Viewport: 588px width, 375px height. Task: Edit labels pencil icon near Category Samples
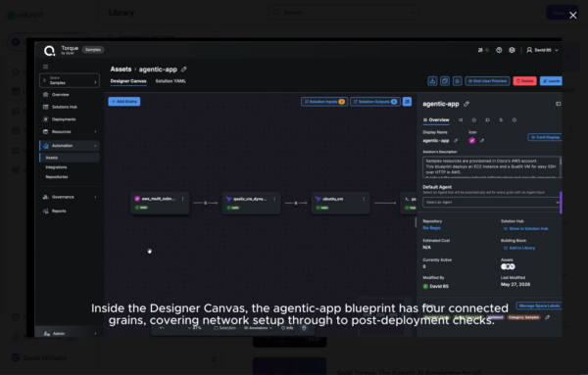pyautogui.click(x=548, y=317)
